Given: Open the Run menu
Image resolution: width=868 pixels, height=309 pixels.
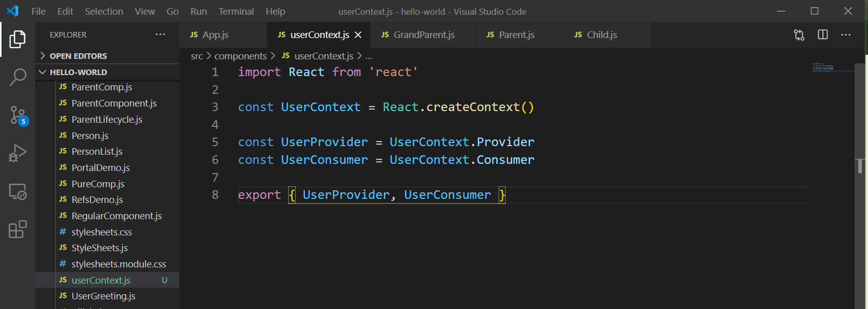Looking at the screenshot, I should [x=199, y=11].
